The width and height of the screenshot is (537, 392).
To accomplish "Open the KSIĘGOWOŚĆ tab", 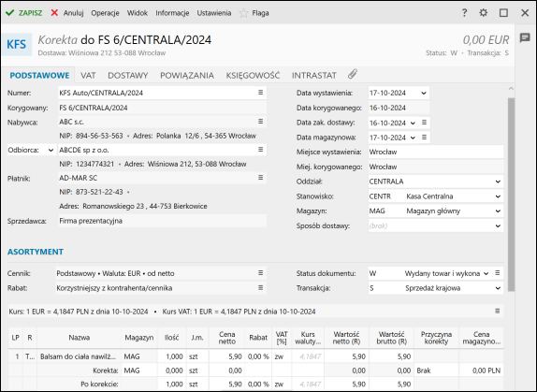I will (253, 76).
